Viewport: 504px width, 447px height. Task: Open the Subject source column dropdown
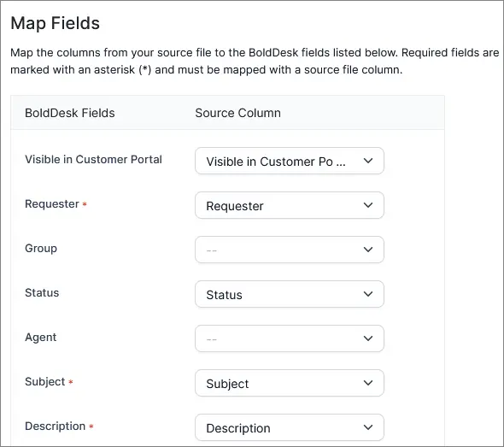(x=290, y=383)
